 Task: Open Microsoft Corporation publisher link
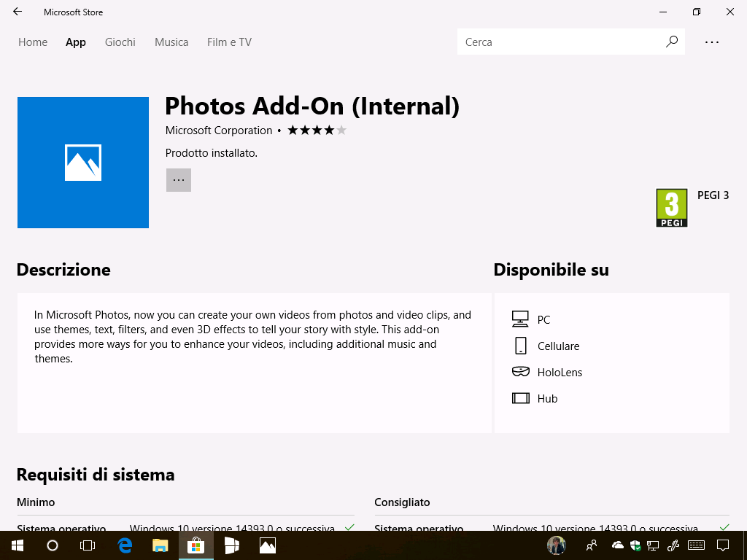[x=219, y=131]
